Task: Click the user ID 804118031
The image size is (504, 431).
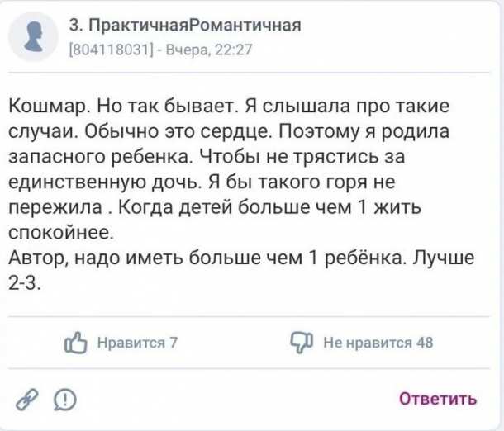Action: 110,50
